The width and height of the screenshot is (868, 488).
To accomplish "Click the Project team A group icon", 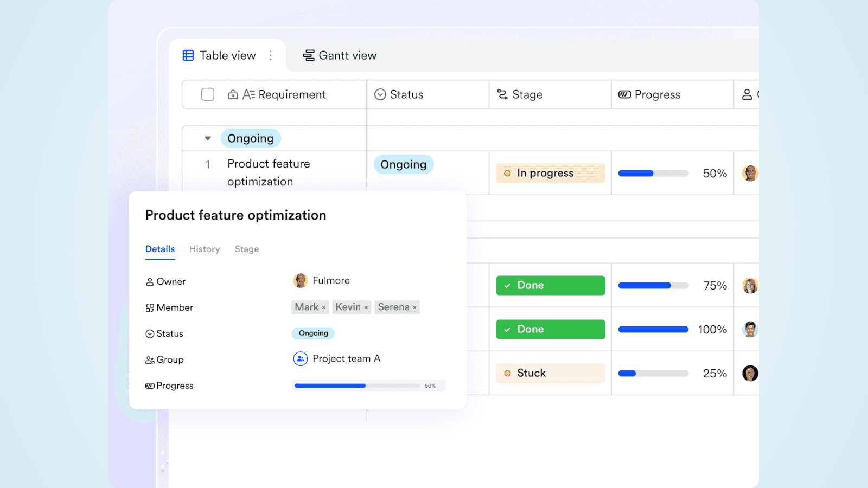I will coord(300,358).
